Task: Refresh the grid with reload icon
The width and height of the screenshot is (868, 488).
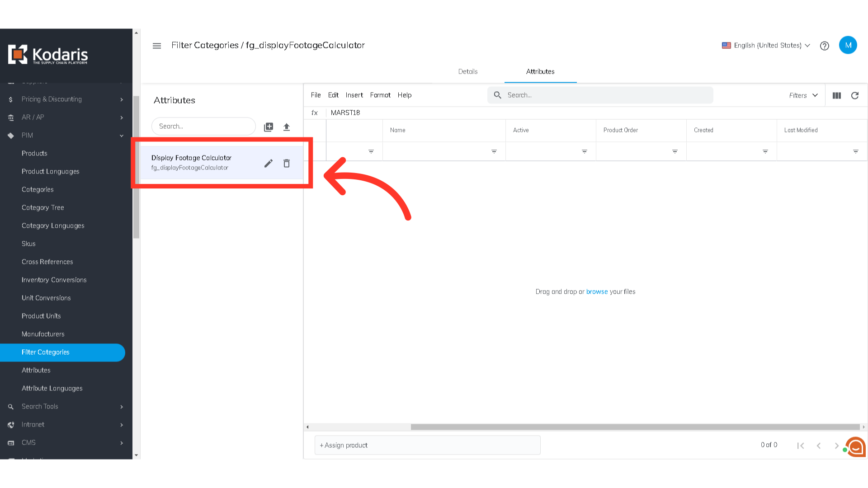Action: click(855, 95)
